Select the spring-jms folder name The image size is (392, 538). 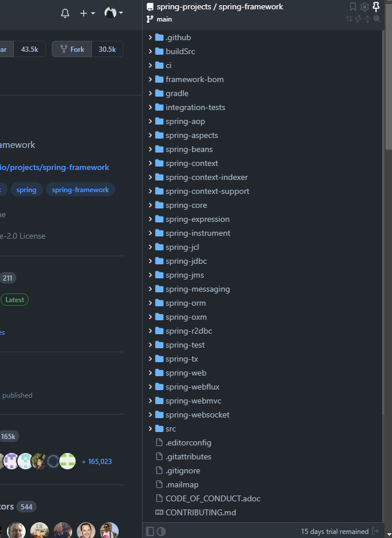[185, 275]
